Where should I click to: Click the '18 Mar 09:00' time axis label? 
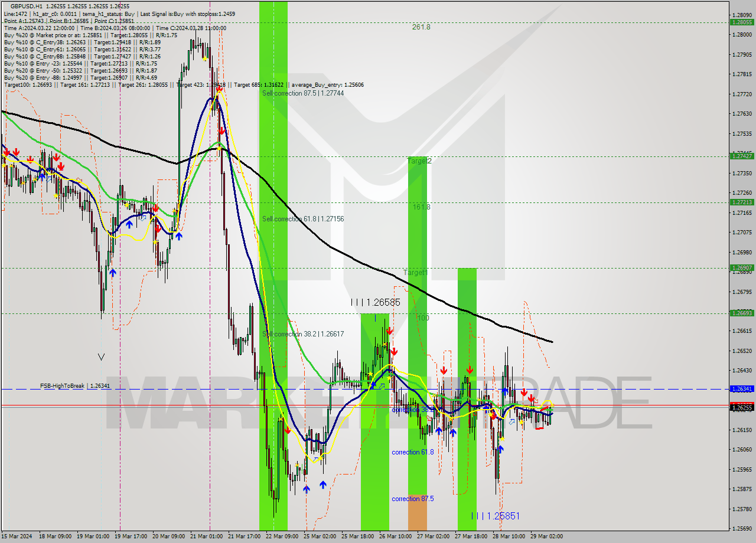point(56,537)
